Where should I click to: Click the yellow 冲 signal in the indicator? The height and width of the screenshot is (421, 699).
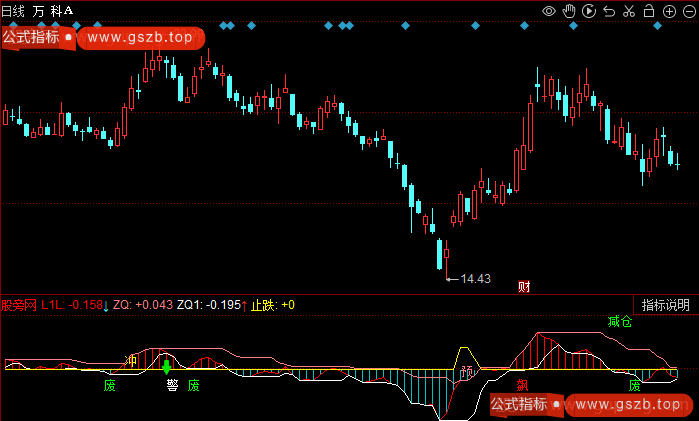pyautogui.click(x=130, y=360)
